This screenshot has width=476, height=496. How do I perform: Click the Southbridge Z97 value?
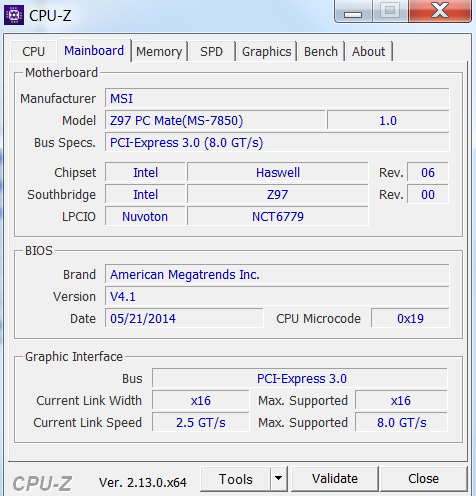[278, 195]
